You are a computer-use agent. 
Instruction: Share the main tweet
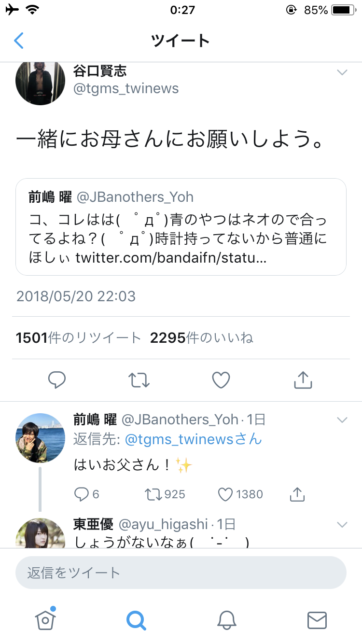pos(303,380)
